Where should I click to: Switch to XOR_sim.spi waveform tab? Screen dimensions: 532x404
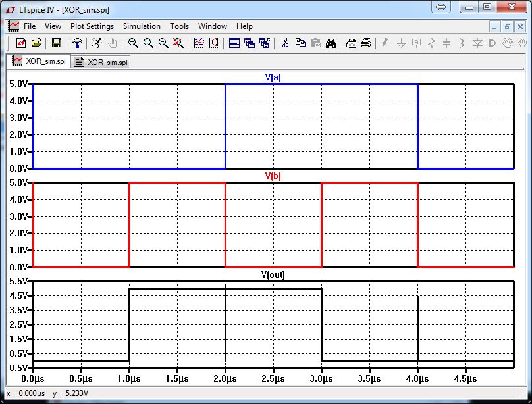tap(39, 61)
